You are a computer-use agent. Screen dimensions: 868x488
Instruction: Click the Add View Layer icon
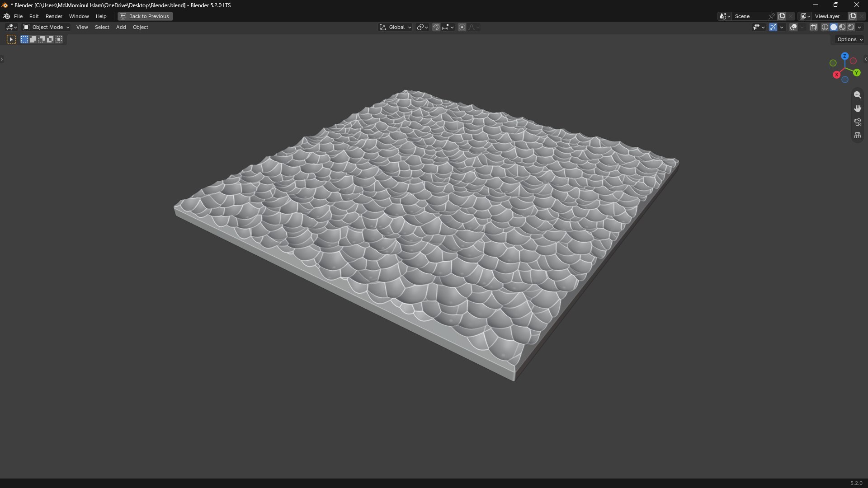pyautogui.click(x=853, y=16)
